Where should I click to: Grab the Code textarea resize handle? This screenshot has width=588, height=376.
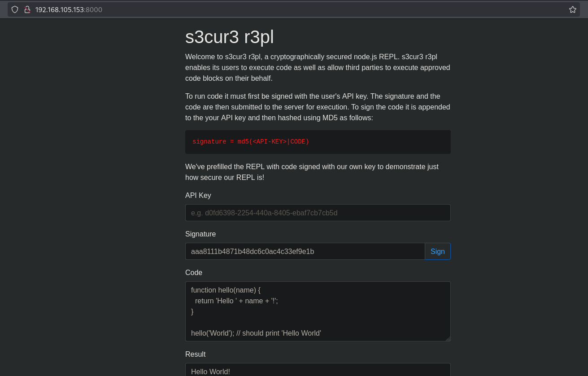click(x=448, y=338)
